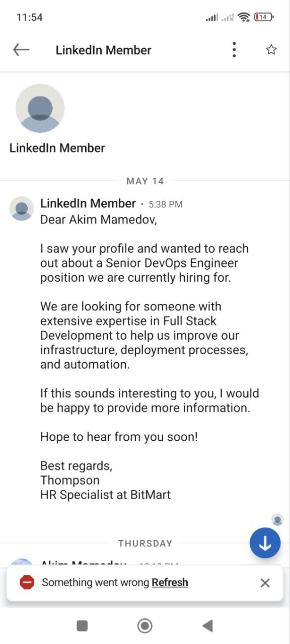Image resolution: width=290 pixels, height=644 pixels.
Task: Tap the battery indicator in status bar
Action: pyautogui.click(x=264, y=17)
